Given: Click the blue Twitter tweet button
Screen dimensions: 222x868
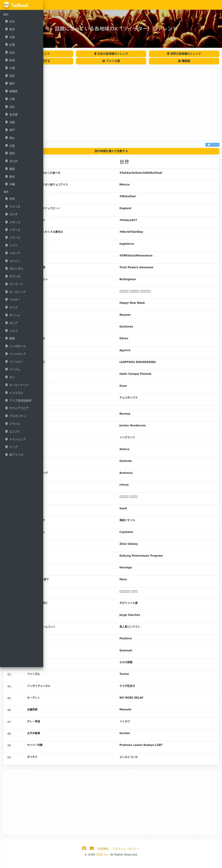Looking at the screenshot, I should 212,145.
